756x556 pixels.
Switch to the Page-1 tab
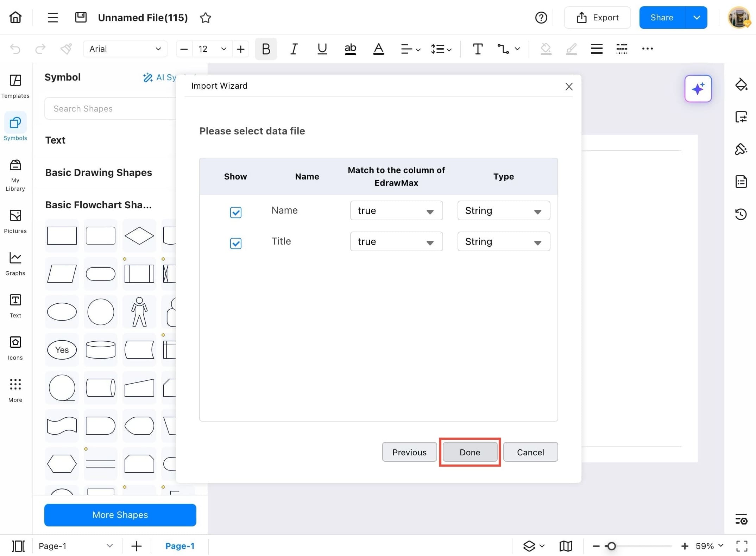pos(180,546)
